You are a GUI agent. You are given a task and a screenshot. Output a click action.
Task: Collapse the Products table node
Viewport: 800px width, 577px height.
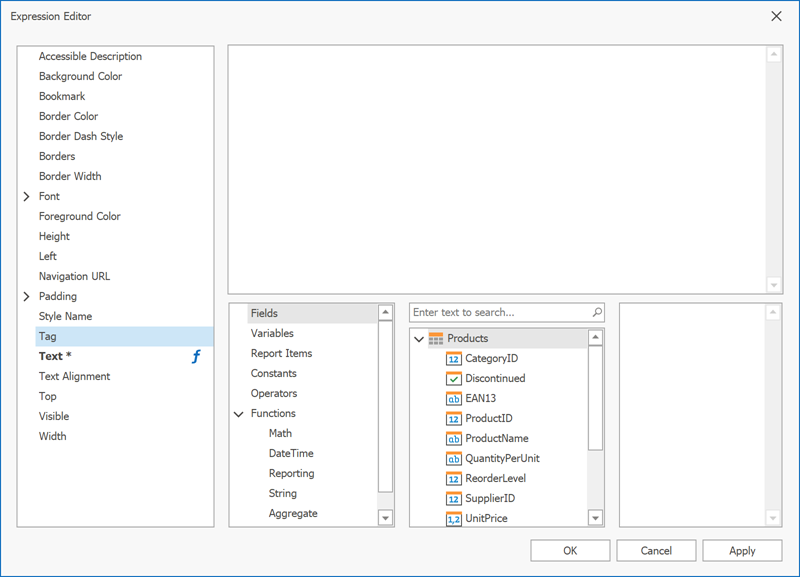[x=419, y=339]
